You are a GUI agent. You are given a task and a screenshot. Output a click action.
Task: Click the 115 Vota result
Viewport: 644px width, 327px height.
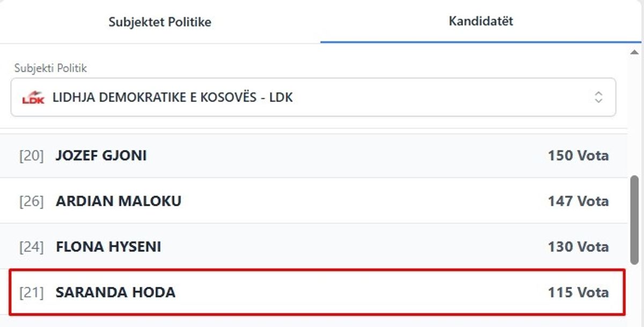pyautogui.click(x=578, y=293)
